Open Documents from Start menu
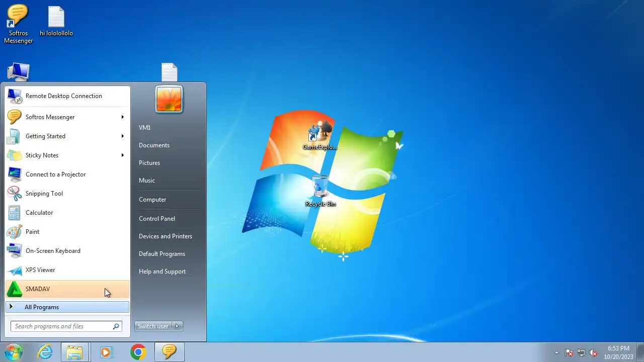Screen dimensions: 644x362 point(154,145)
